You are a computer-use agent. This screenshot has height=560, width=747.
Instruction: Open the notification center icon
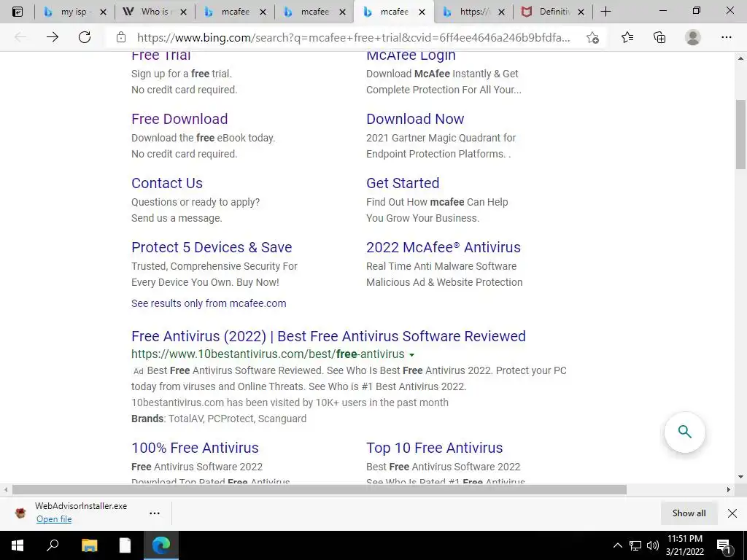click(x=724, y=545)
